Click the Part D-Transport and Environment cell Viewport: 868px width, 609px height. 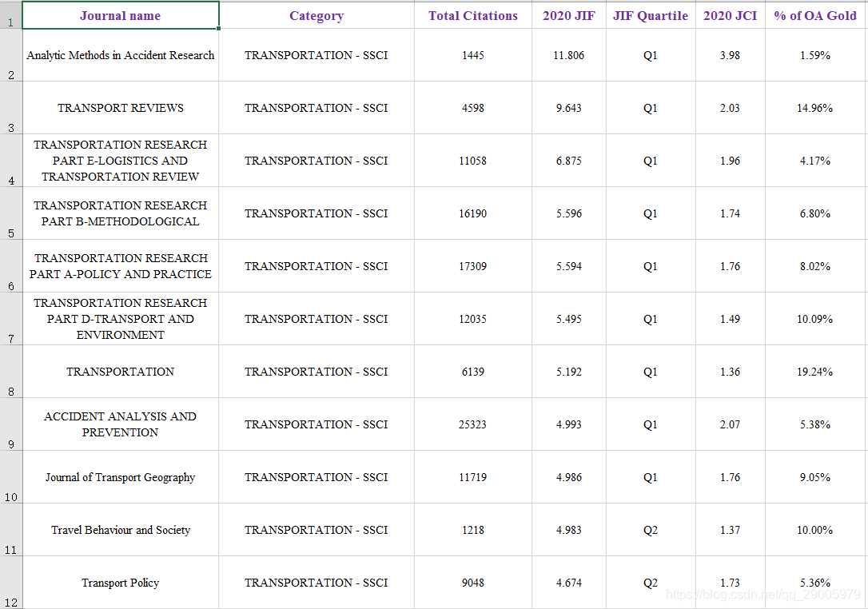point(120,319)
